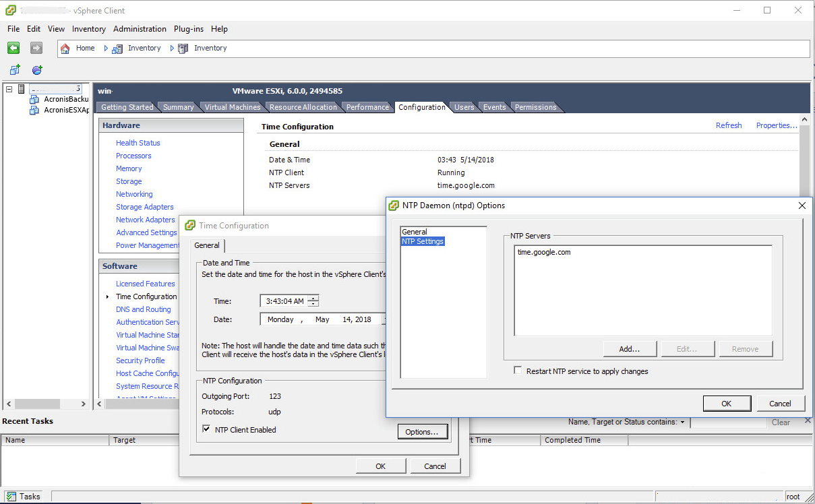This screenshot has height=504, width=815.
Task: Open Licensed Features software link
Action: [146, 284]
